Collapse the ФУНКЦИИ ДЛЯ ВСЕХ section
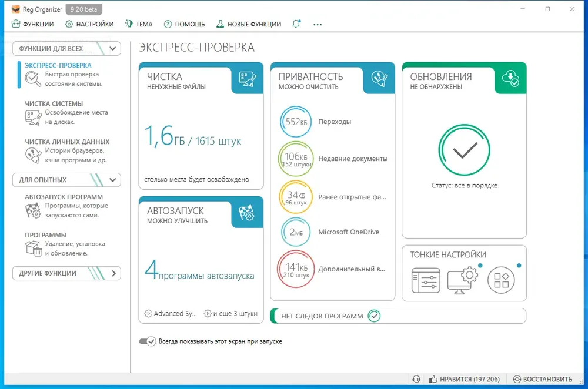 point(67,49)
